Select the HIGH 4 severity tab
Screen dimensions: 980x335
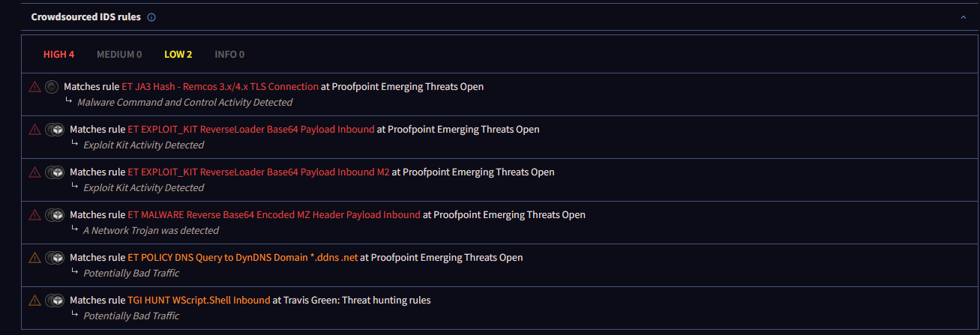pos(59,55)
